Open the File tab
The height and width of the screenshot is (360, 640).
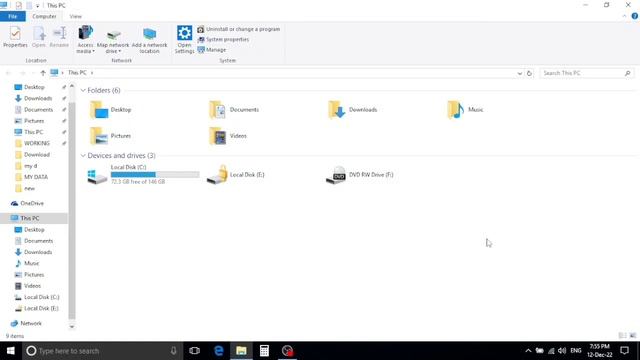(13, 16)
